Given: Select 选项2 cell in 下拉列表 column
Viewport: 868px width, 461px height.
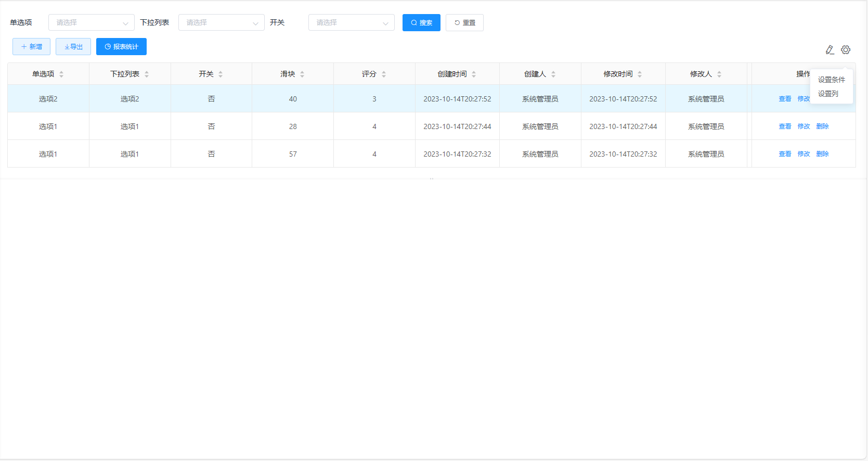Looking at the screenshot, I should point(129,99).
